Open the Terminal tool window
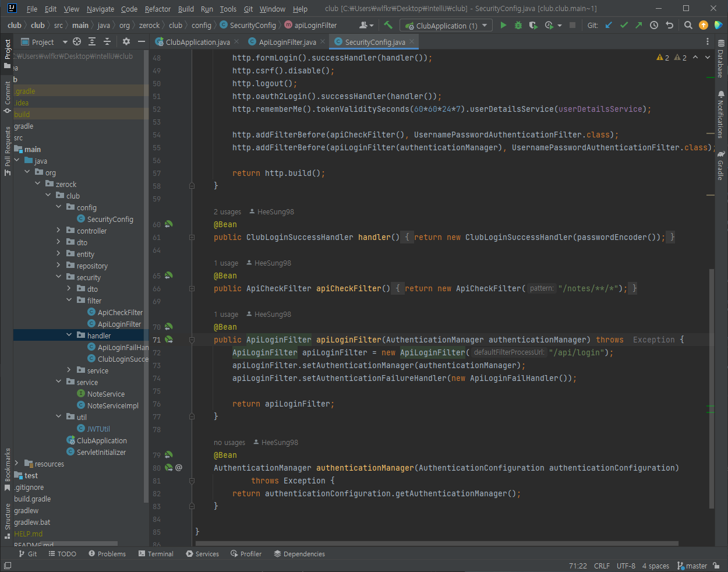Image resolution: width=728 pixels, height=572 pixels. pyautogui.click(x=156, y=554)
